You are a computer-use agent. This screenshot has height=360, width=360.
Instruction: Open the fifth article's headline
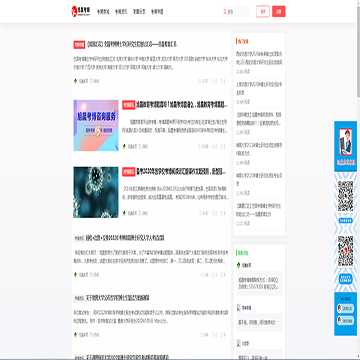[x=118, y=298]
